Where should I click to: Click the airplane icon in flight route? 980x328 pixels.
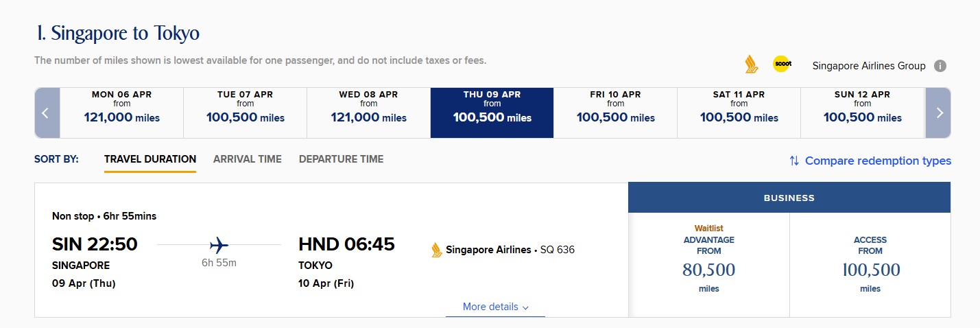pyautogui.click(x=219, y=244)
